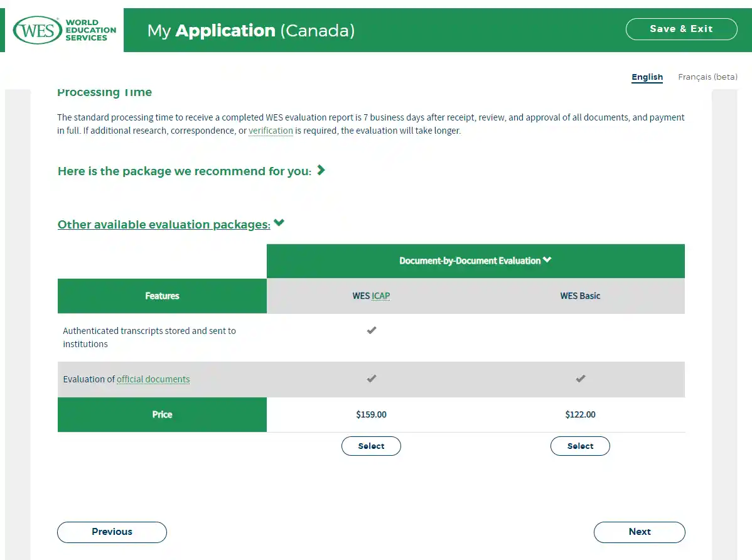Select the WES Basic package at $122.00
The image size is (752, 560).
(x=580, y=446)
